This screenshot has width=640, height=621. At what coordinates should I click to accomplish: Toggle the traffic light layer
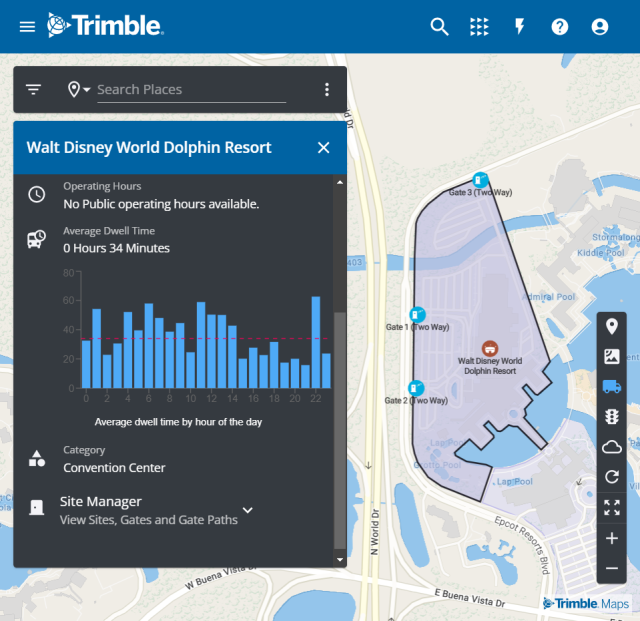tap(611, 416)
